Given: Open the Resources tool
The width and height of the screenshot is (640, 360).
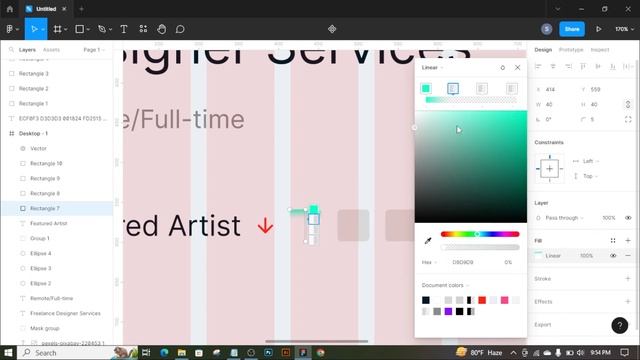Looking at the screenshot, I should coord(143,29).
